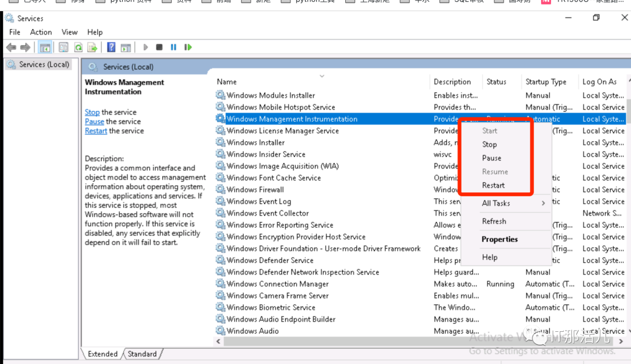
Task: Click the Restart the service link
Action: pos(96,131)
